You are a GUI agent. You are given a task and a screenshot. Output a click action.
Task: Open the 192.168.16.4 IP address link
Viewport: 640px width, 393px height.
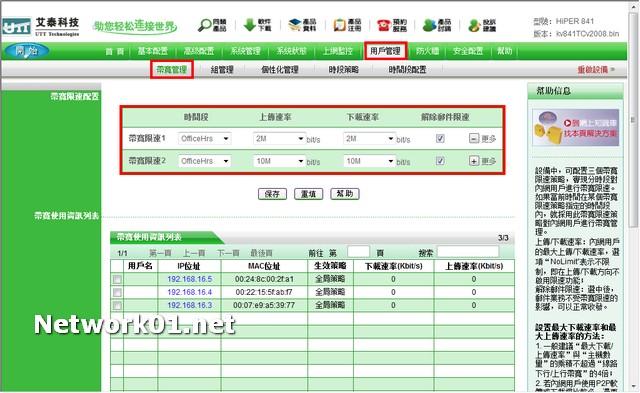tap(189, 292)
